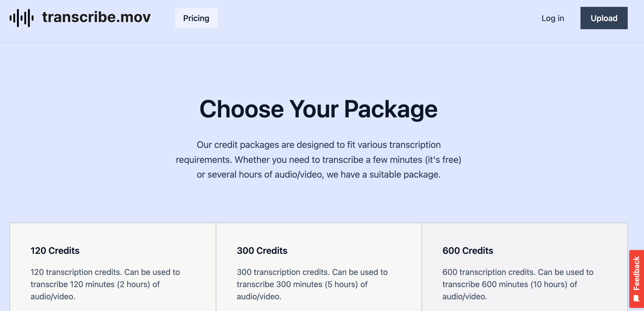Click the 600 Credits heading
644x311 pixels.
[x=468, y=251]
